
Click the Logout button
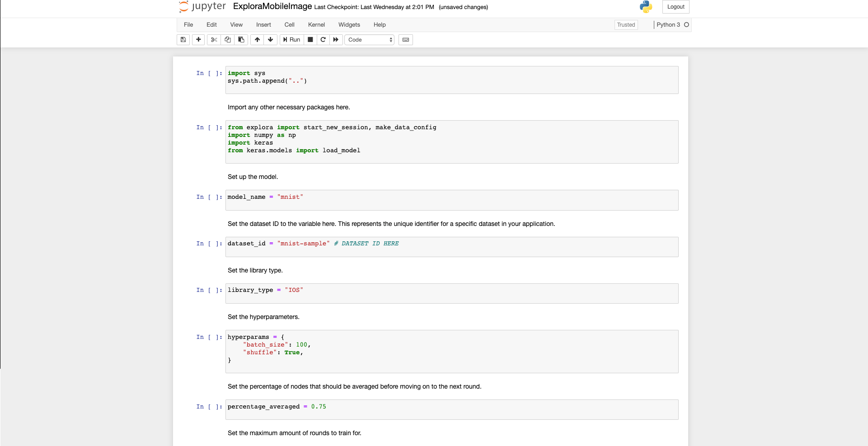(676, 7)
